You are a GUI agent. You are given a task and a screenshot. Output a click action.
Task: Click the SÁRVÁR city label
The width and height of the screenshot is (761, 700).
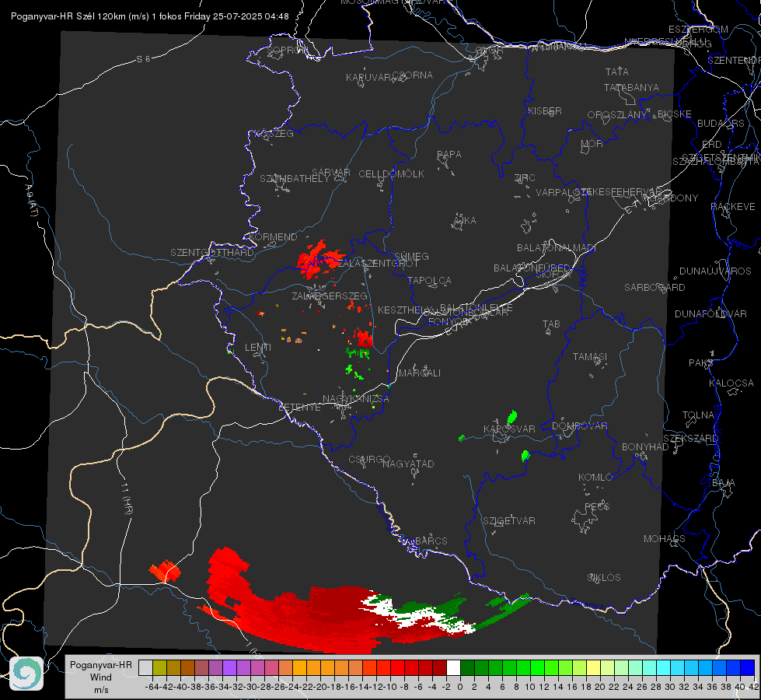point(331,173)
